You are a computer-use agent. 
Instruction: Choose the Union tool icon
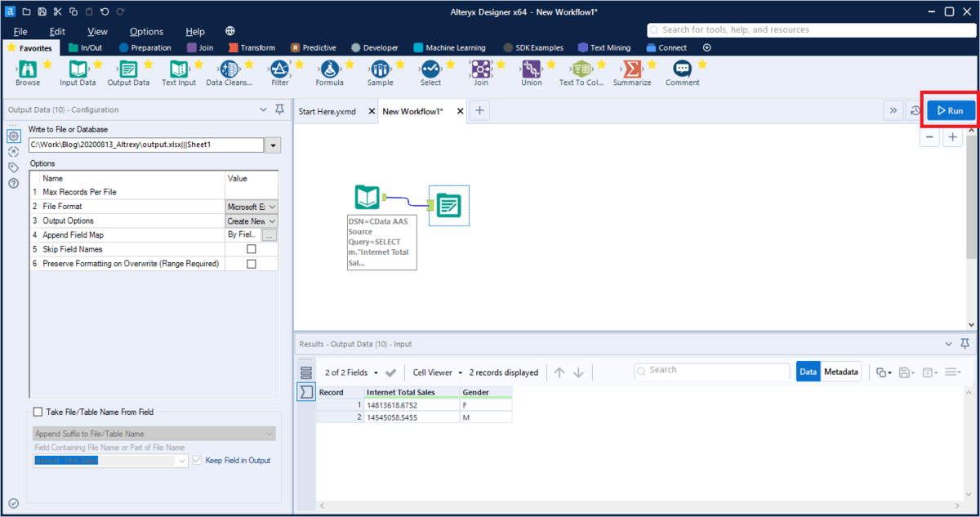[531, 69]
